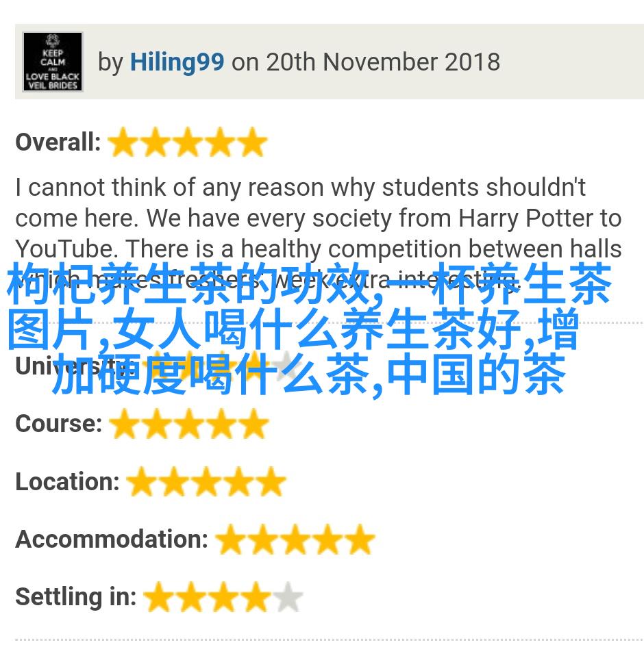
Task: Click the third star in Course rating
Action: click(x=189, y=423)
